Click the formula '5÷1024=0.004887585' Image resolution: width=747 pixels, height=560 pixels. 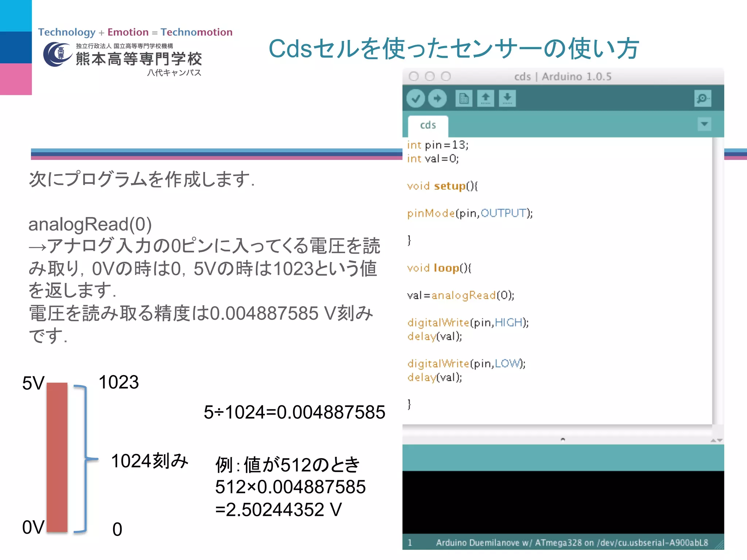pos(294,412)
